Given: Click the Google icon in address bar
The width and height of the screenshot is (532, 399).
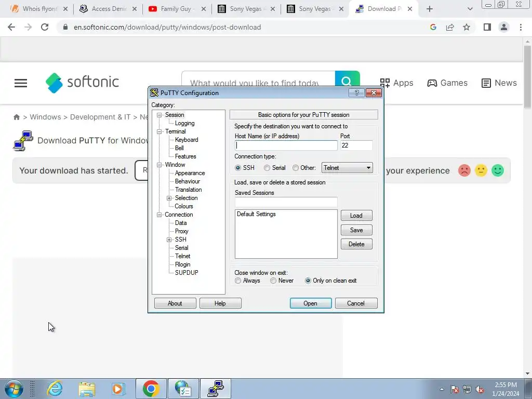Looking at the screenshot, I should tap(433, 27).
